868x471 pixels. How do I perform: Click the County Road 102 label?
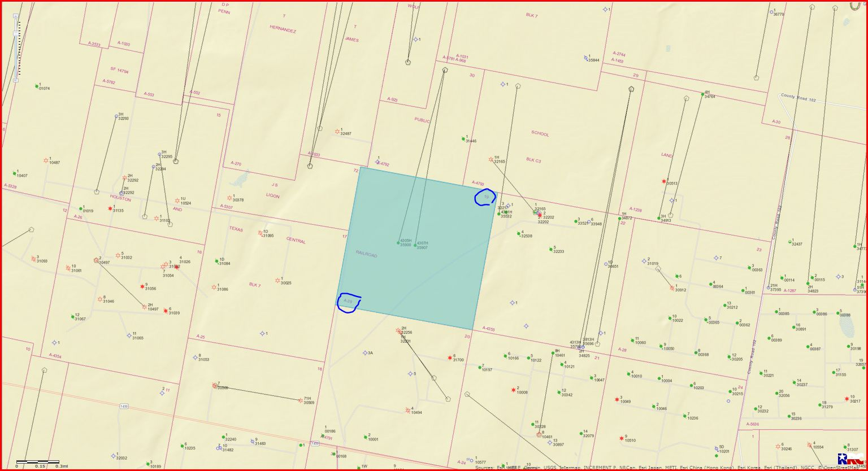tap(797, 97)
